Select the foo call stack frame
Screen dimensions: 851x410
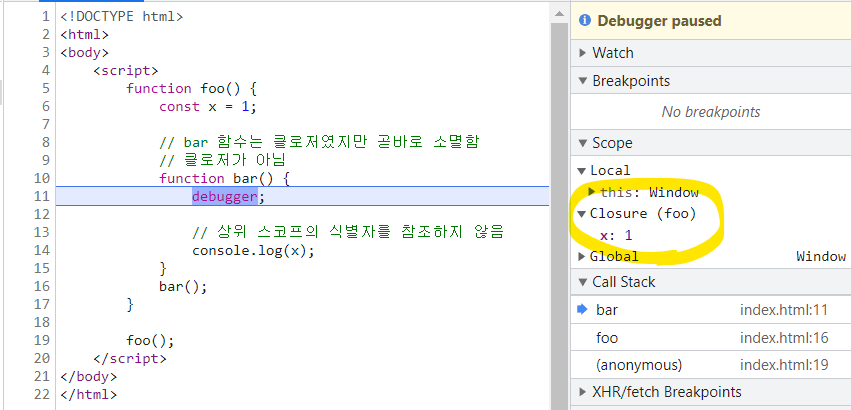tap(711, 338)
